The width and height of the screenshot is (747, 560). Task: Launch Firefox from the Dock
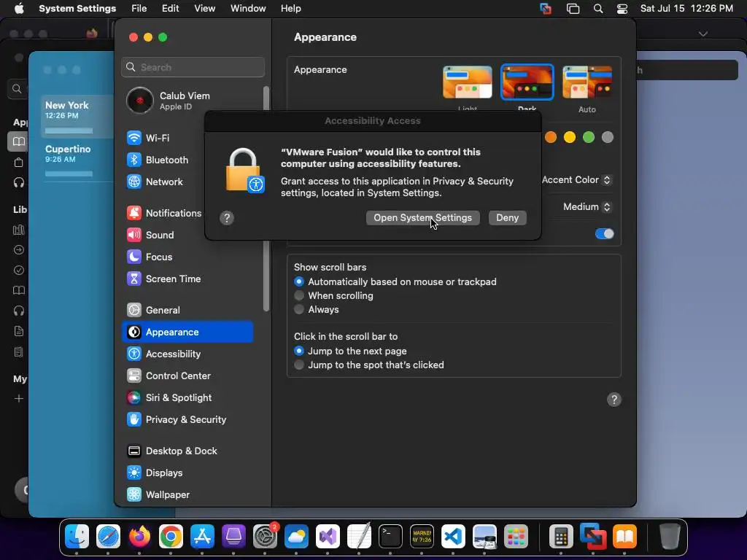(x=139, y=537)
